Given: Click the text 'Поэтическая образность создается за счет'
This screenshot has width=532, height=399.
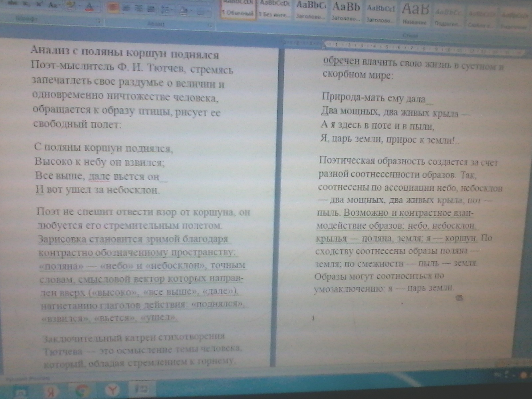Looking at the screenshot, I should tap(409, 161).
